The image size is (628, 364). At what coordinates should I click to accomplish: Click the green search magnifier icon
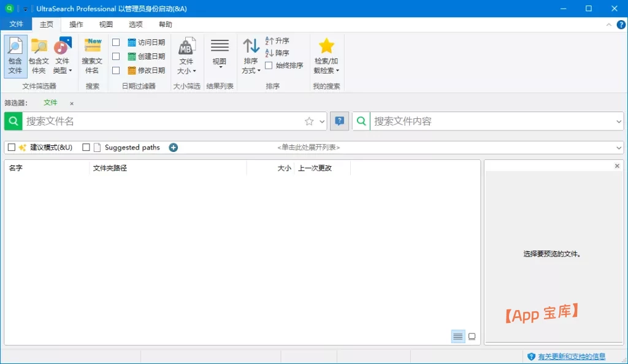(x=12, y=121)
